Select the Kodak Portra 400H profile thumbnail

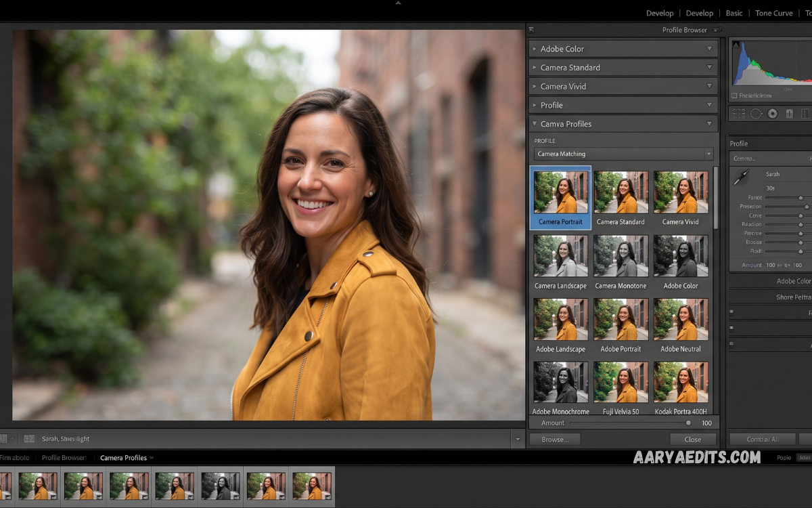(x=681, y=387)
